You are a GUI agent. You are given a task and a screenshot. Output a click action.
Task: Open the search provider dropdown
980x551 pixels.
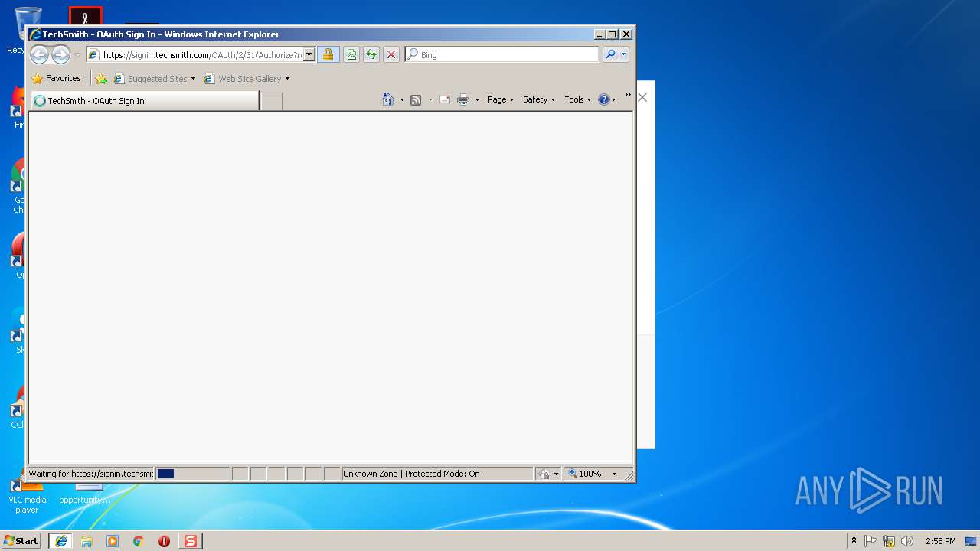[624, 54]
